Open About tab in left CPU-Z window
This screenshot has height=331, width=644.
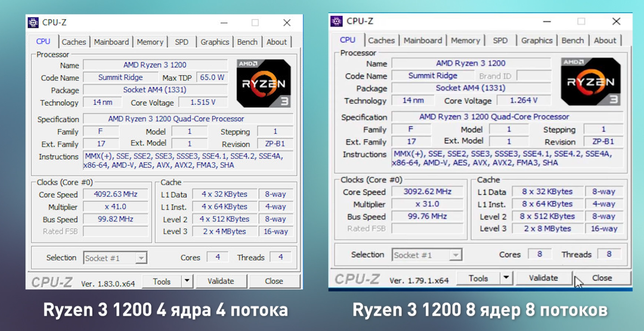pyautogui.click(x=276, y=42)
